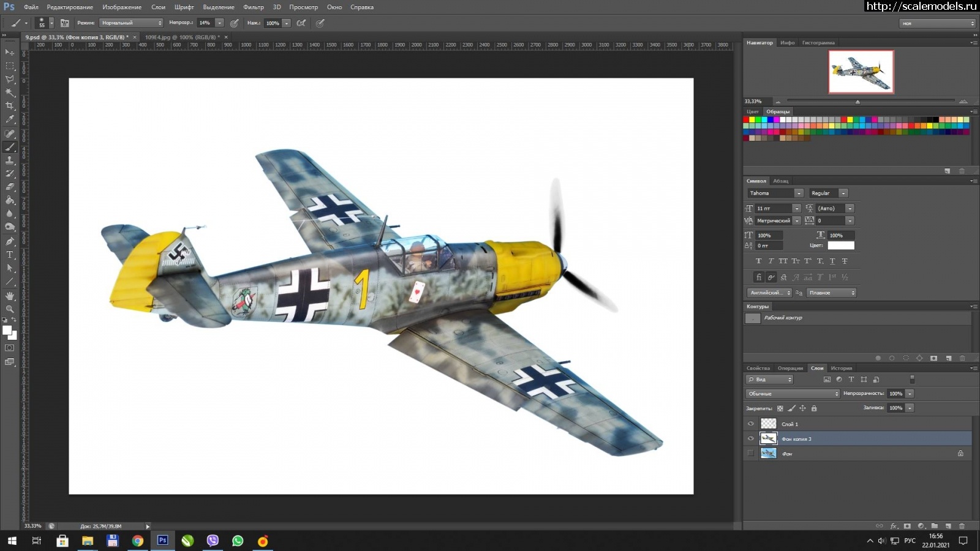Open the Файл menu
The width and height of the screenshot is (980, 551).
(x=31, y=7)
